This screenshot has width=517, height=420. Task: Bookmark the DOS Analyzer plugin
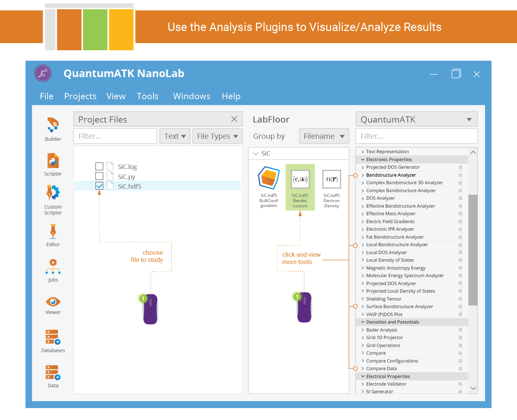click(460, 198)
